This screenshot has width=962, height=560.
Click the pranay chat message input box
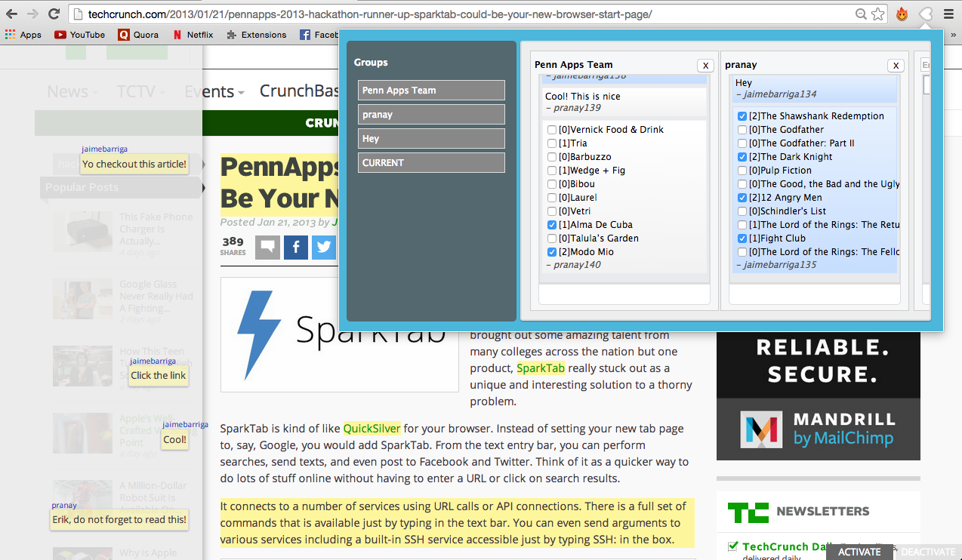tap(815, 294)
